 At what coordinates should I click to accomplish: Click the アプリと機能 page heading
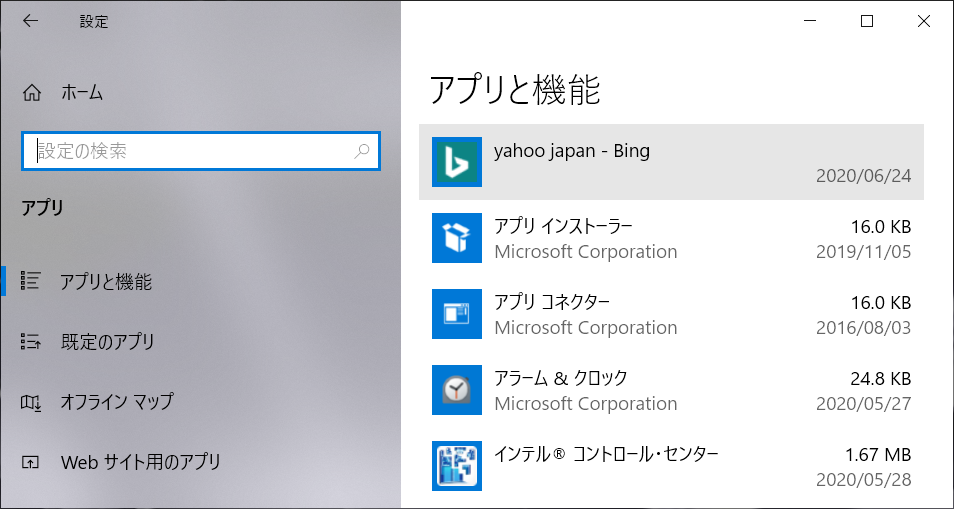click(x=515, y=90)
